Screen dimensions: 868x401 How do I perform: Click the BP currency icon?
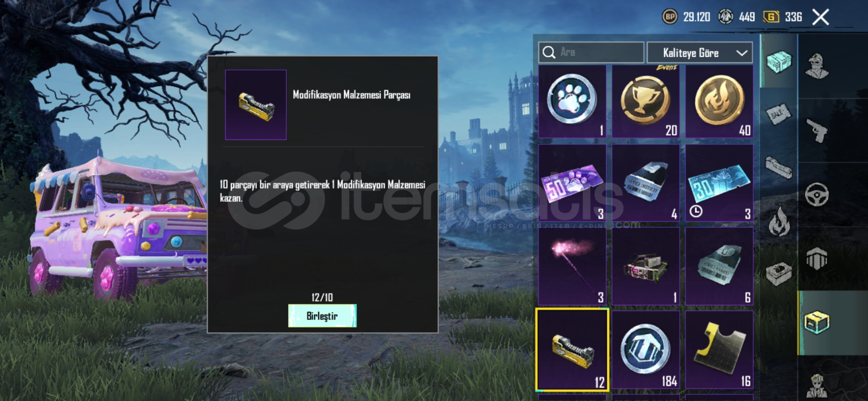pyautogui.click(x=670, y=17)
